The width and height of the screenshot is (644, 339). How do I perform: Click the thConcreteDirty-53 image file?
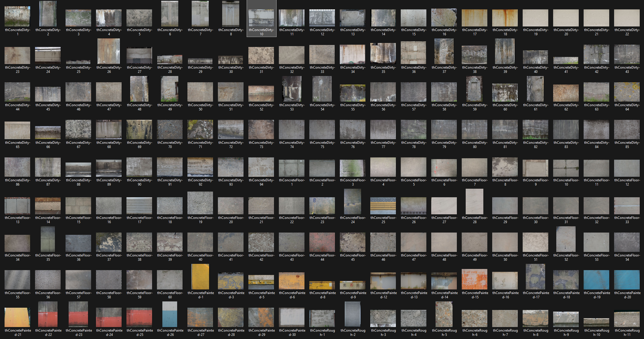(292, 89)
